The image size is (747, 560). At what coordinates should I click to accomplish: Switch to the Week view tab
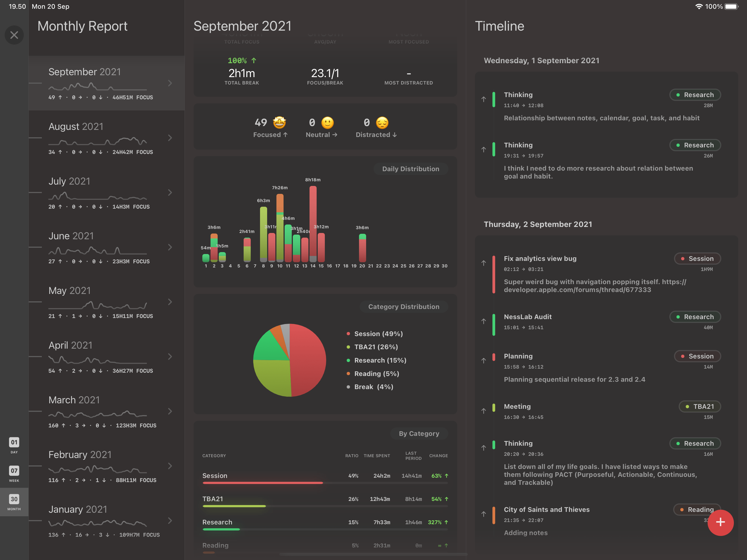[14, 474]
